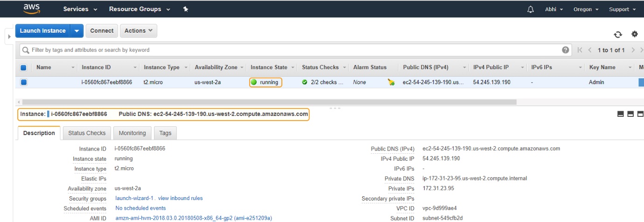Open the Actions dropdown
This screenshot has width=644, height=222.
pyautogui.click(x=139, y=31)
